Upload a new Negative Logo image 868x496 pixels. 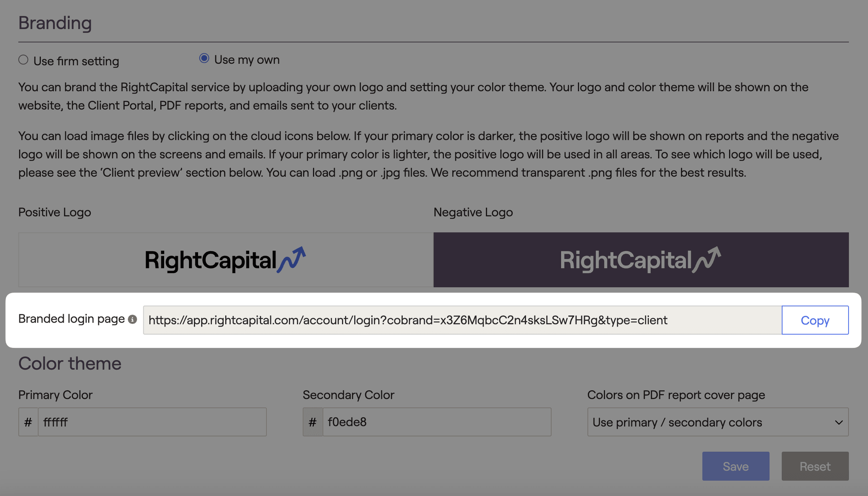coord(641,260)
